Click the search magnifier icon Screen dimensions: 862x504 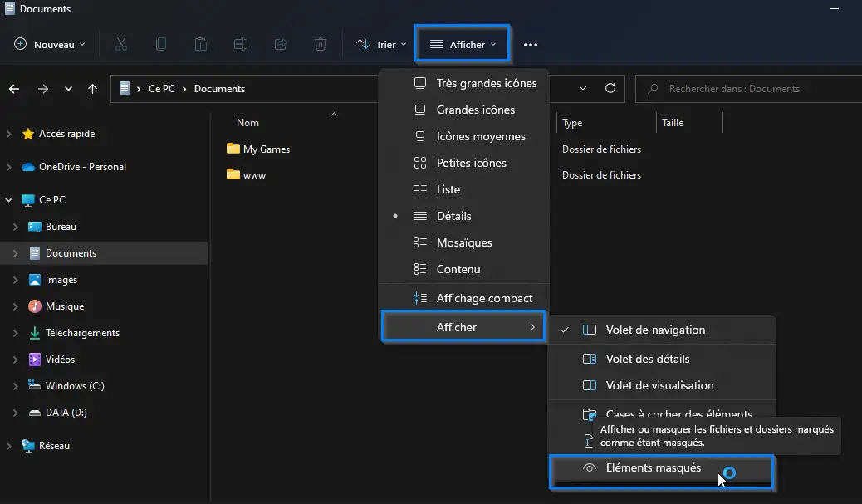tap(653, 89)
